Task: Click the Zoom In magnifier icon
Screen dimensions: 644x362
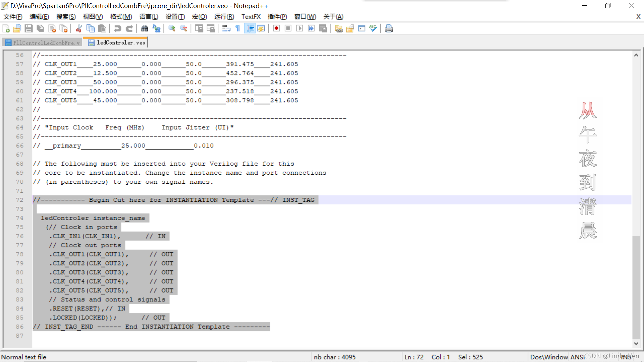Action: pyautogui.click(x=172, y=28)
